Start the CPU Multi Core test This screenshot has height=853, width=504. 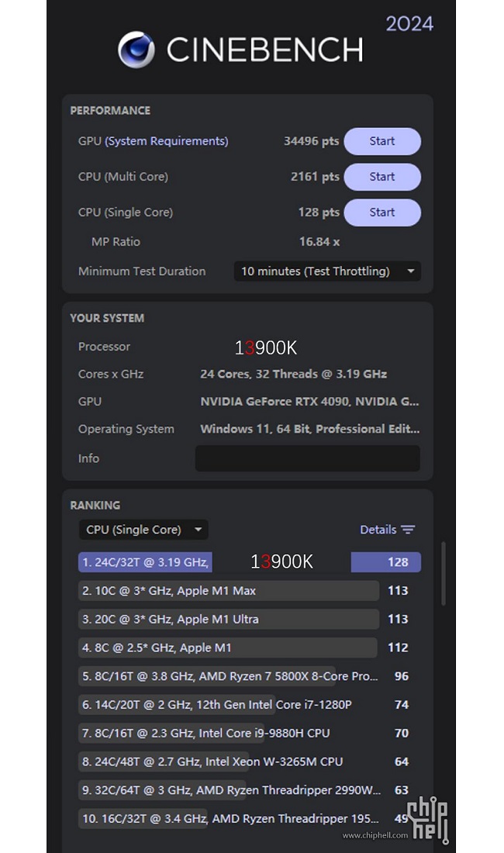pos(381,177)
